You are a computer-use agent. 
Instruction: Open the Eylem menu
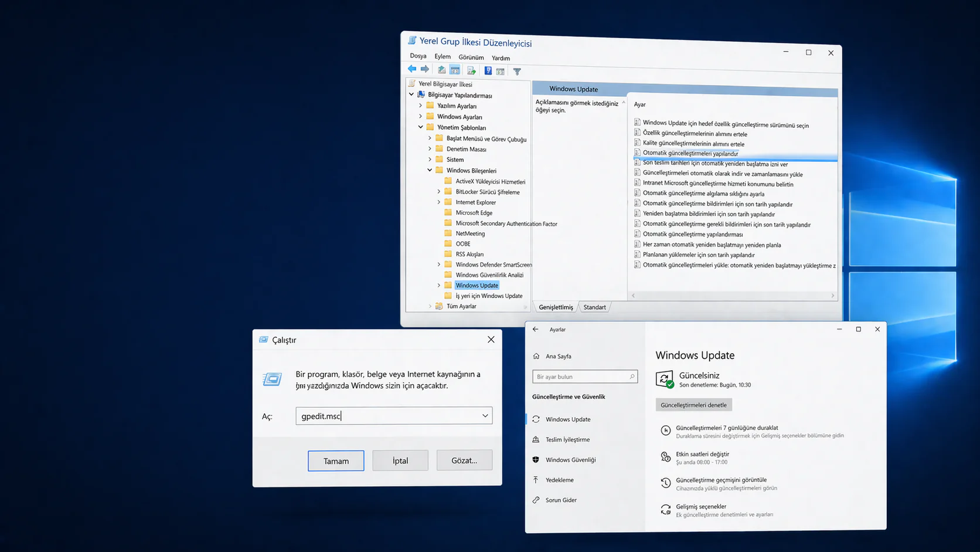[x=443, y=56]
